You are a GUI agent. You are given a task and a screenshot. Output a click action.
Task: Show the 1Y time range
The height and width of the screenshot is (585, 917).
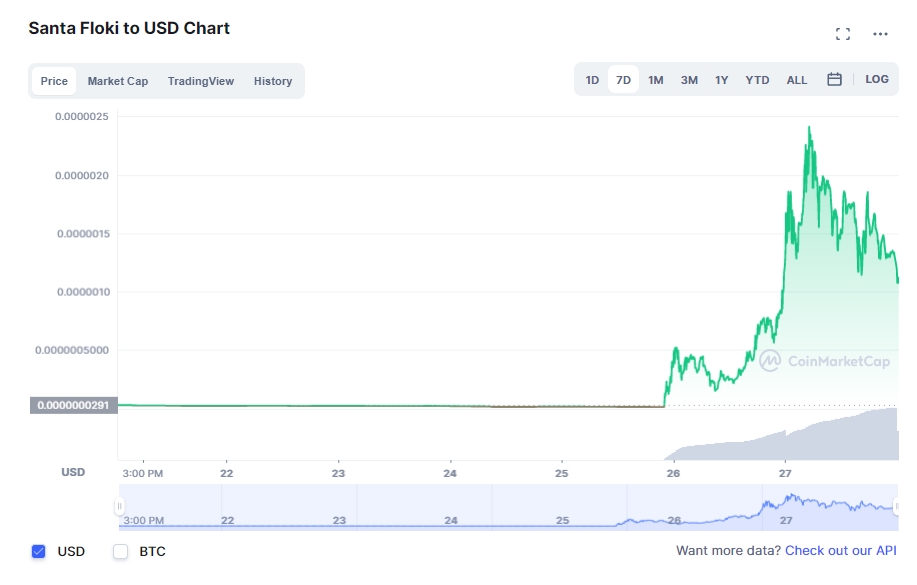tap(722, 80)
